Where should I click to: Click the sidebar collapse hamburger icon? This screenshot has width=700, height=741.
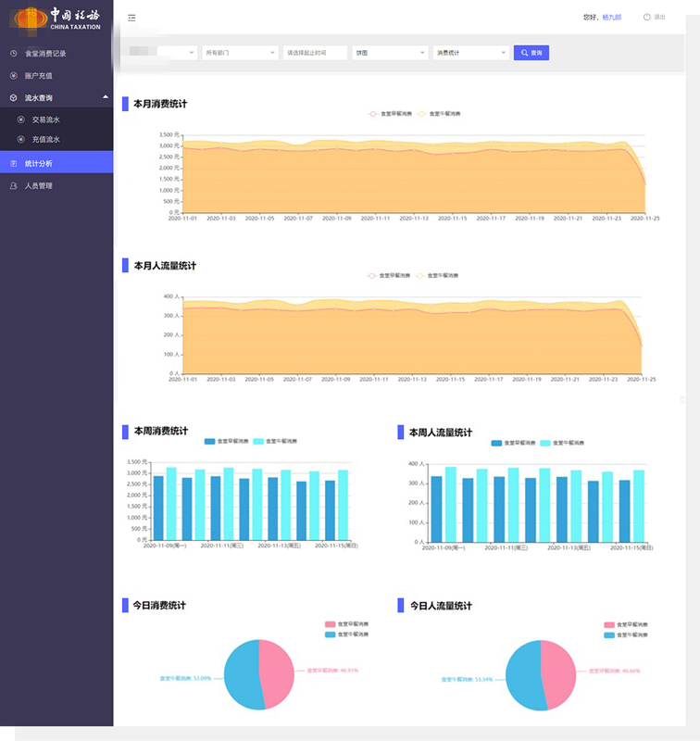coord(132,18)
